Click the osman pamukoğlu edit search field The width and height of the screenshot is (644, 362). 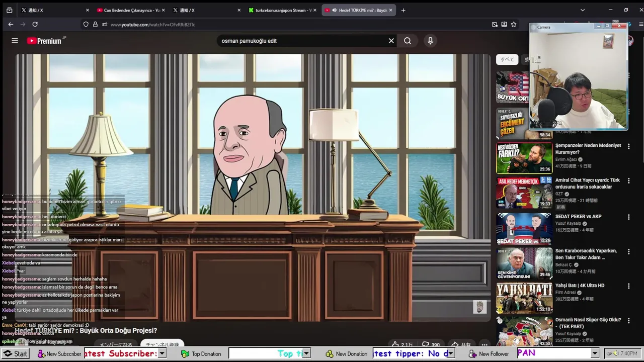coord(302,41)
